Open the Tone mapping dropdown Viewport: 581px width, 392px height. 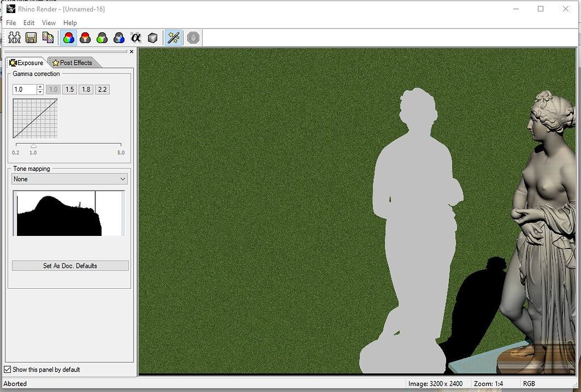(123, 179)
